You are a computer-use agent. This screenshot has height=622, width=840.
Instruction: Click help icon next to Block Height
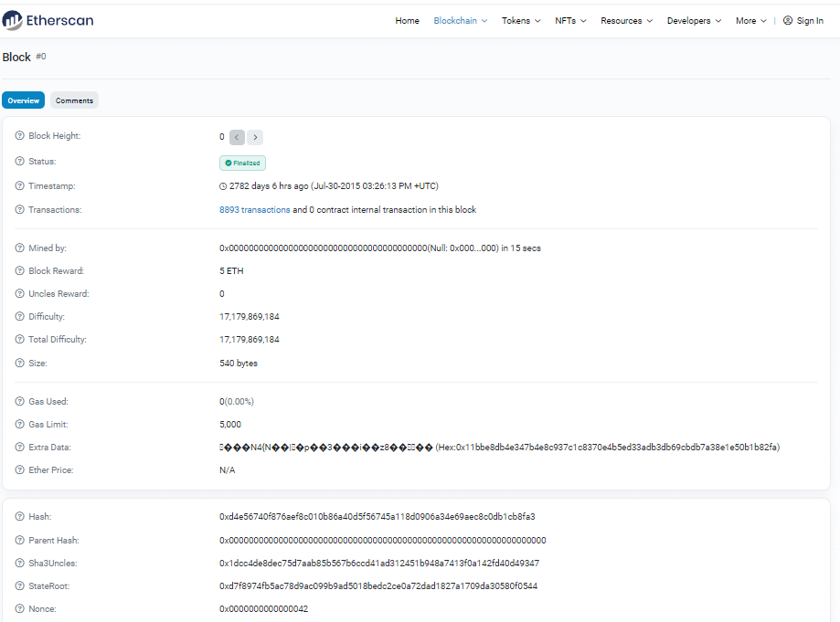click(x=20, y=136)
